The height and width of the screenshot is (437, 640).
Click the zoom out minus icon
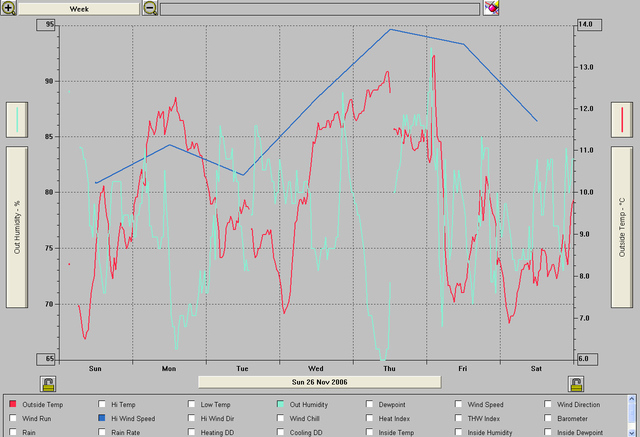tap(150, 8)
